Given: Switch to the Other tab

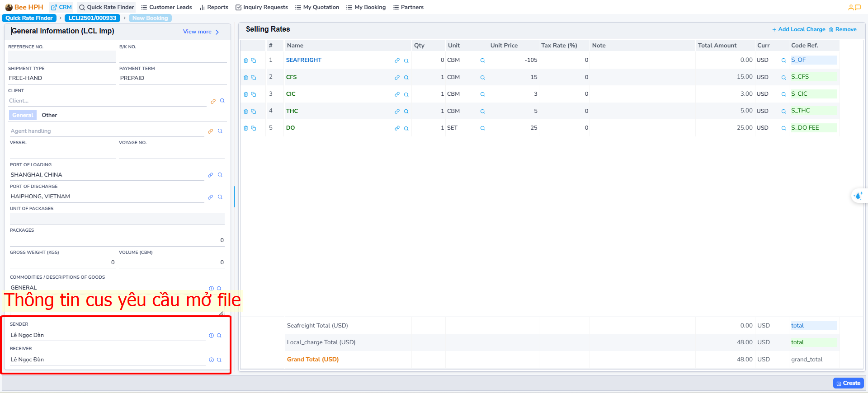Looking at the screenshot, I should pyautogui.click(x=49, y=115).
